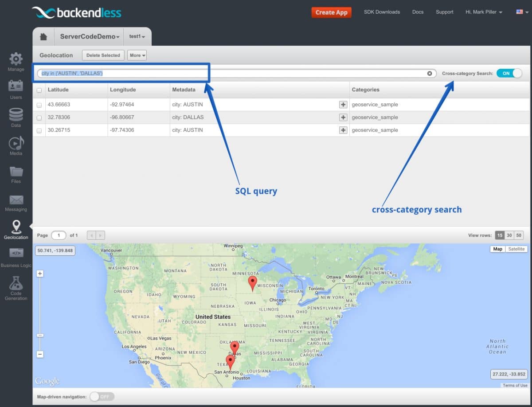Zoom out the map with minus button

[40, 354]
